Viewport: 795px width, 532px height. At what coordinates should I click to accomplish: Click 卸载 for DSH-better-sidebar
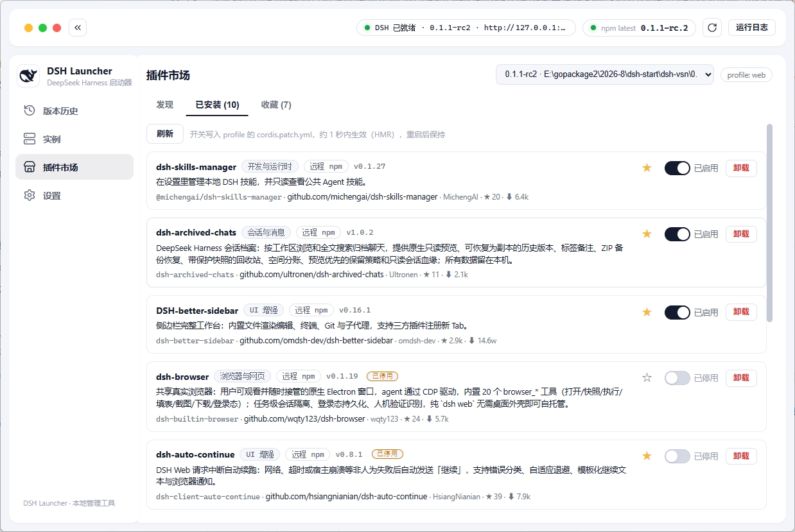pyautogui.click(x=741, y=313)
